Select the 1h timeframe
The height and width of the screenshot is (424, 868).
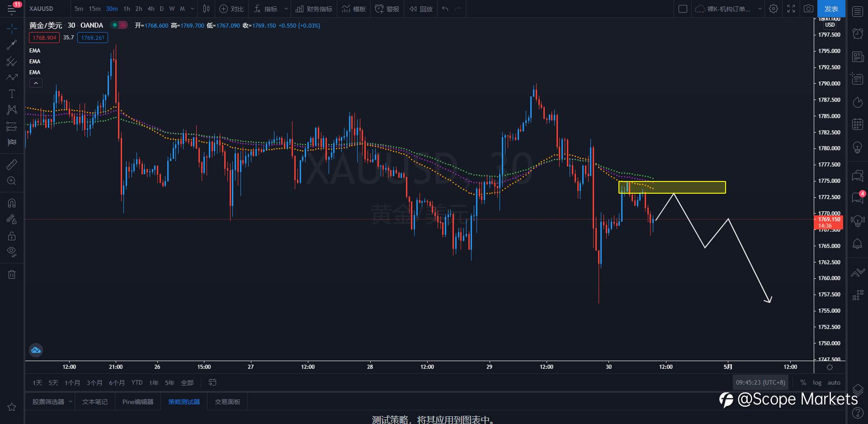[x=127, y=9]
